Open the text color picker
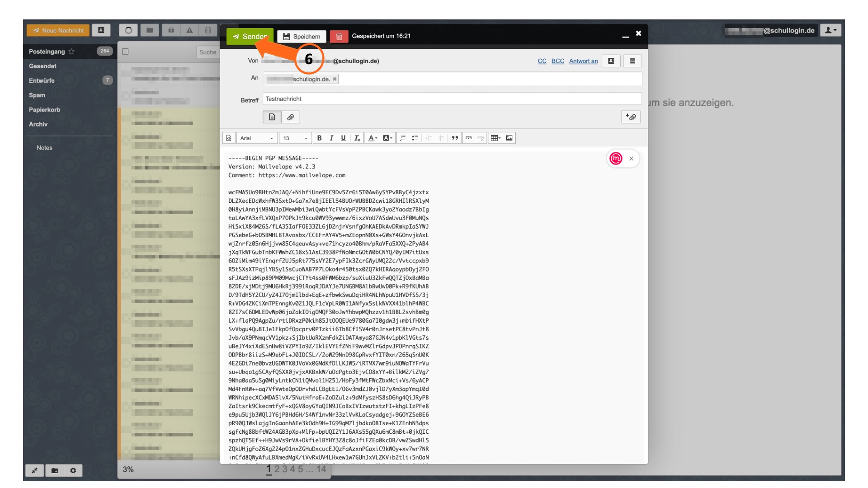Viewport: 868px width, 488px height. point(373,138)
